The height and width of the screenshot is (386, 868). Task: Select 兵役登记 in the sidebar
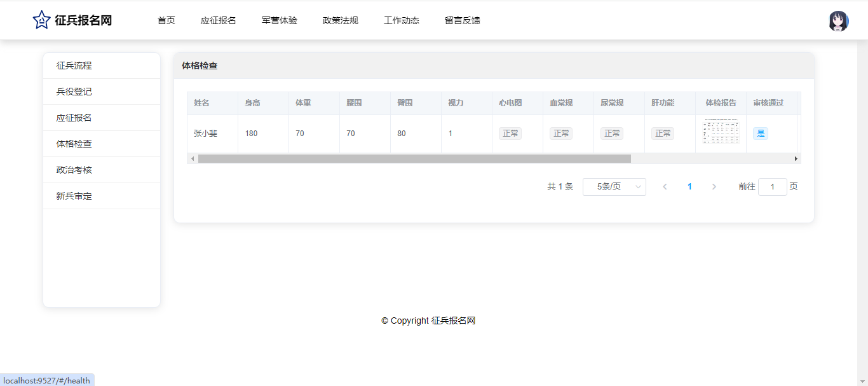pyautogui.click(x=102, y=92)
